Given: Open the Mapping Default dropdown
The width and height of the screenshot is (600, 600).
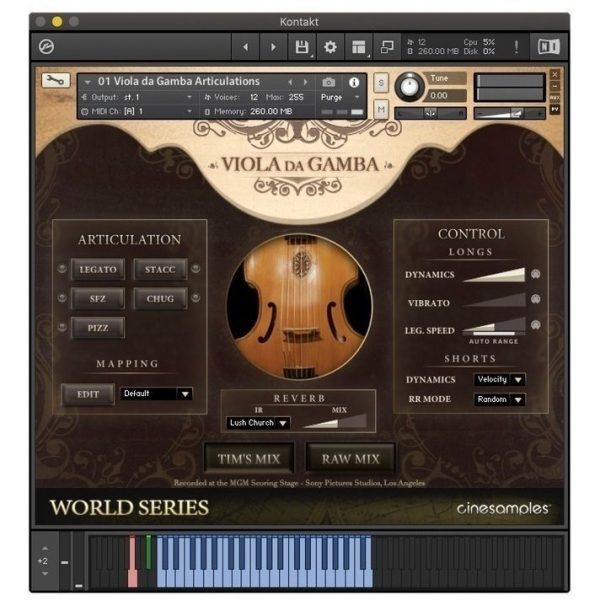Looking at the screenshot, I should [157, 393].
